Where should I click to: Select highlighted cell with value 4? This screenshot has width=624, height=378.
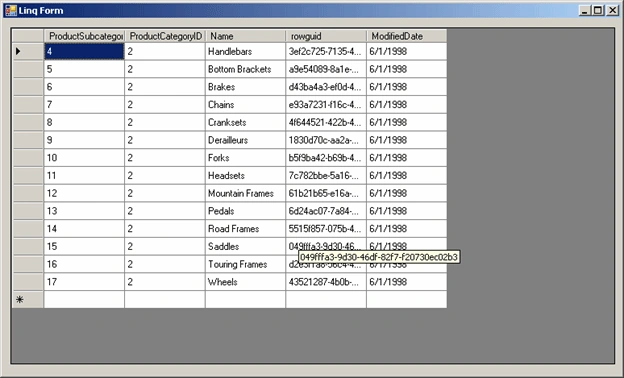pos(84,51)
